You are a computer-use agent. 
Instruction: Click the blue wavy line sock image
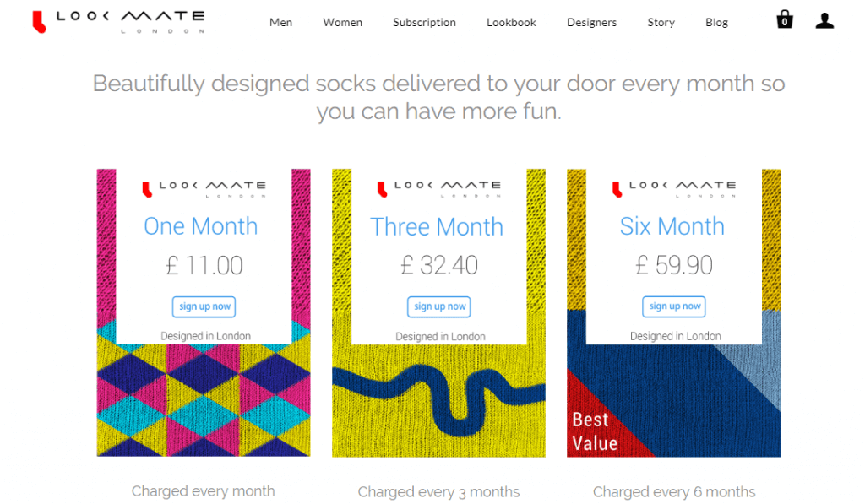point(438,400)
